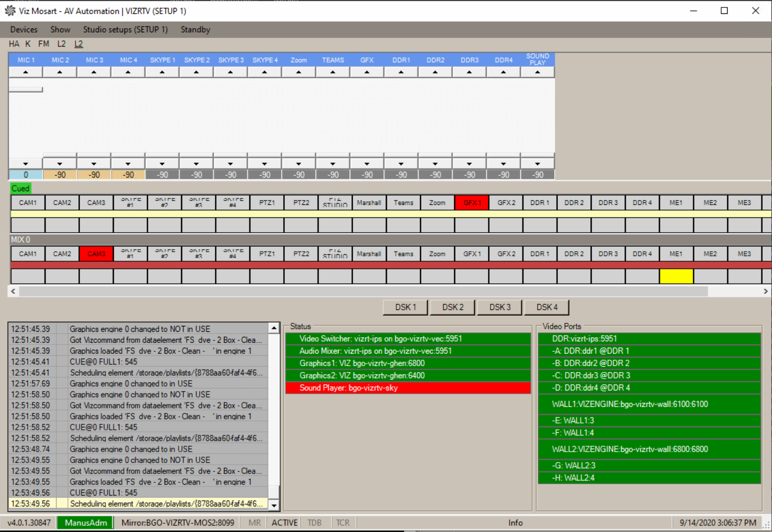This screenshot has width=772, height=532.
Task: Toggle downstream keyer DSK 1
Action: (x=405, y=307)
